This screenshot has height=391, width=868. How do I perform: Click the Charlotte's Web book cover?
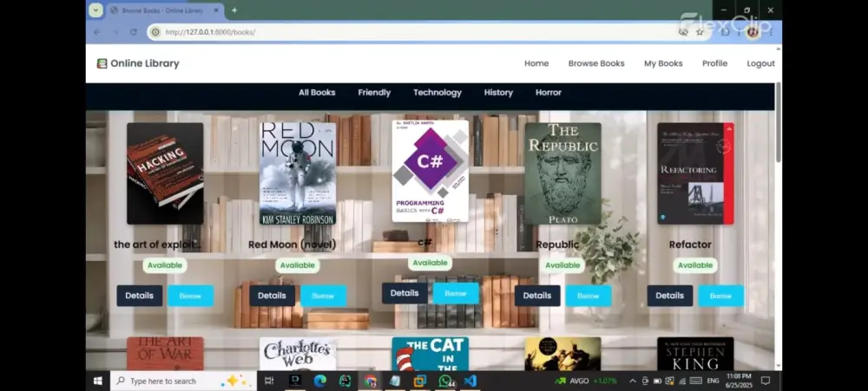[297, 354]
